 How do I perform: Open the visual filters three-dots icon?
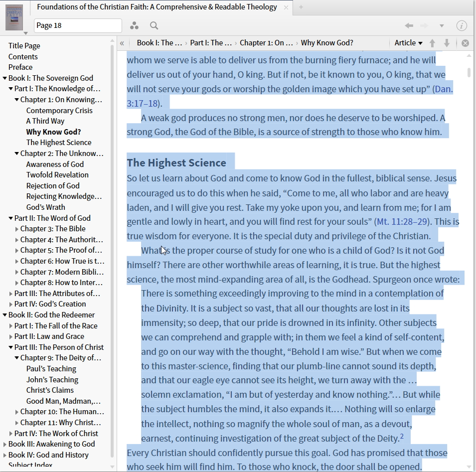(134, 26)
